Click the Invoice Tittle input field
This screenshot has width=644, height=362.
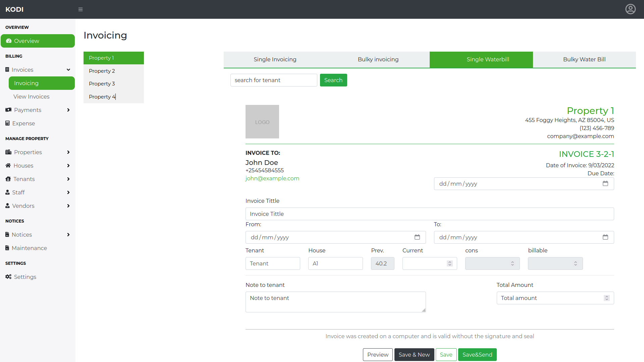[x=429, y=214]
